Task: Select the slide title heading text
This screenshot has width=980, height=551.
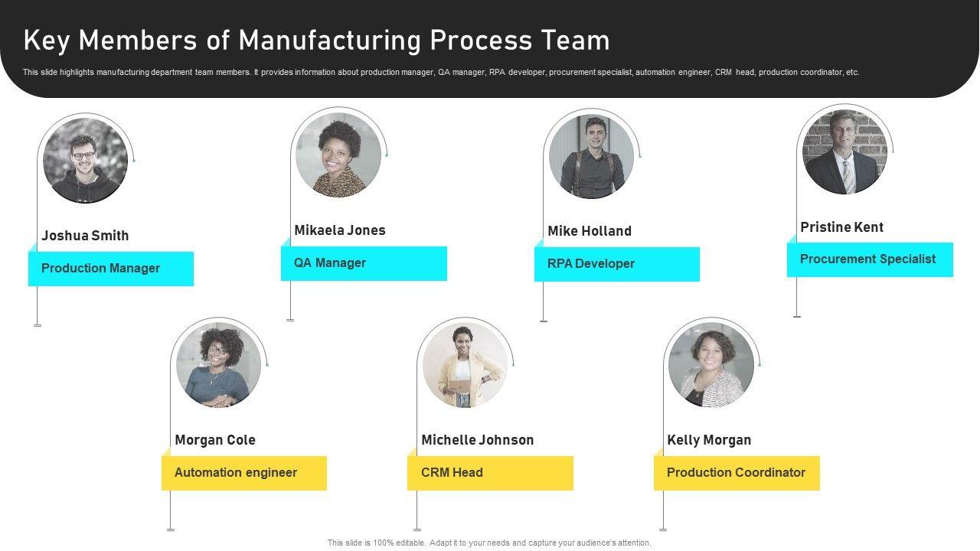Action: 316,40
